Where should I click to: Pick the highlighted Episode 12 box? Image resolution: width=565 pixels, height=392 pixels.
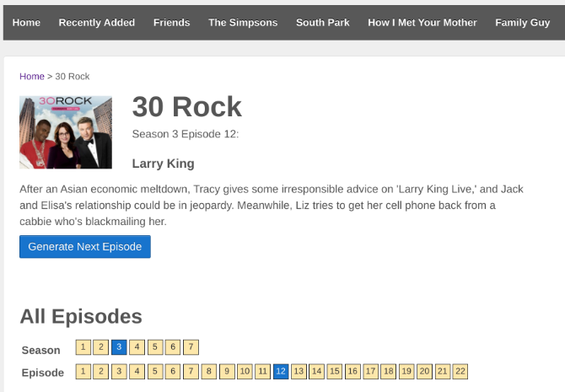[281, 372]
